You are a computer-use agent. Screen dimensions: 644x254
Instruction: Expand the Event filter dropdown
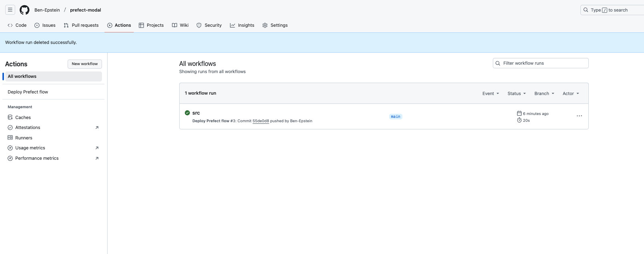click(491, 93)
